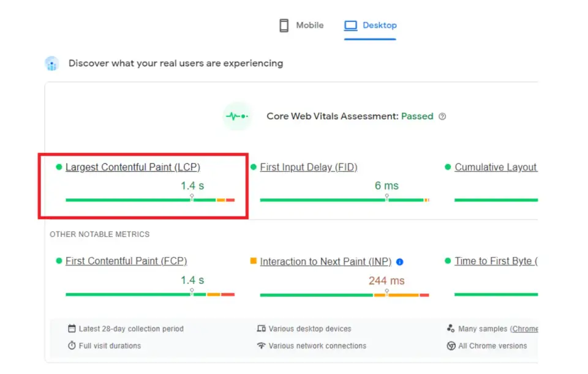
Task: Open Interaction to Next Paint (INP) link
Action: tap(325, 261)
